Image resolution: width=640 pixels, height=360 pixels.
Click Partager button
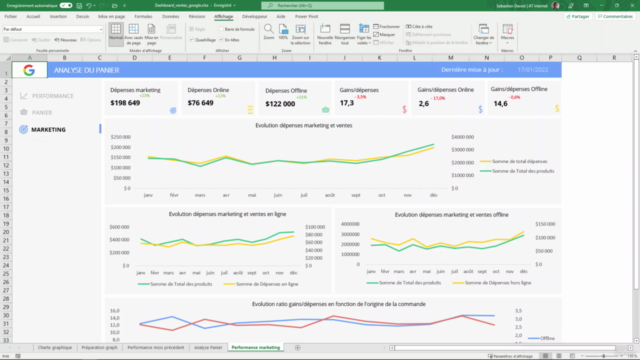pyautogui.click(x=578, y=16)
